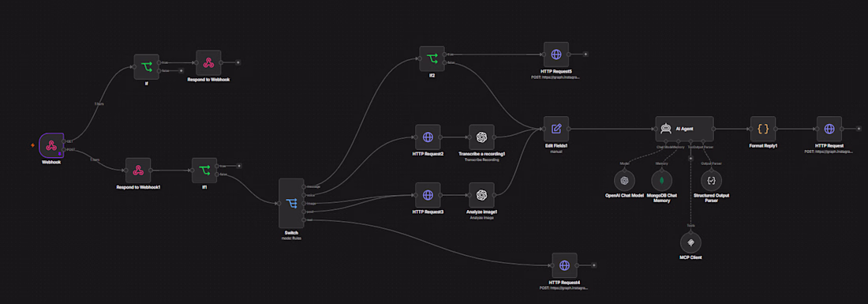868x304 pixels.
Task: Add node after final HTTP Request
Action: click(x=859, y=129)
